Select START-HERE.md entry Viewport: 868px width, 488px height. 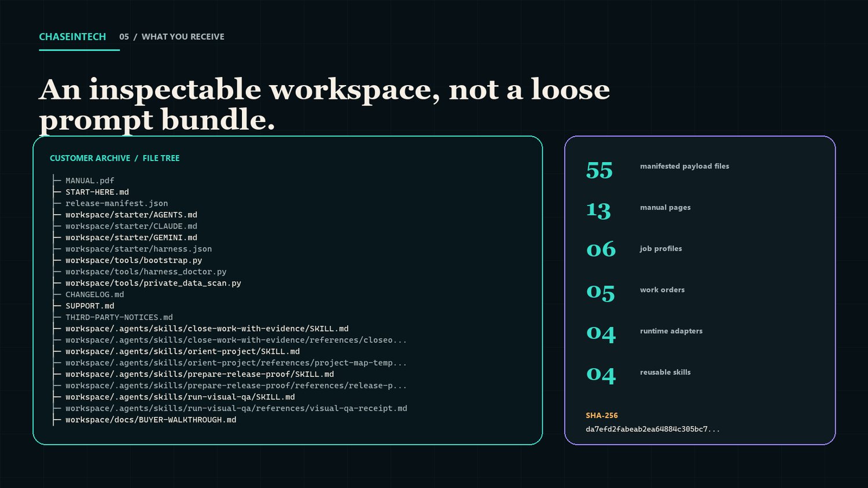pos(97,192)
